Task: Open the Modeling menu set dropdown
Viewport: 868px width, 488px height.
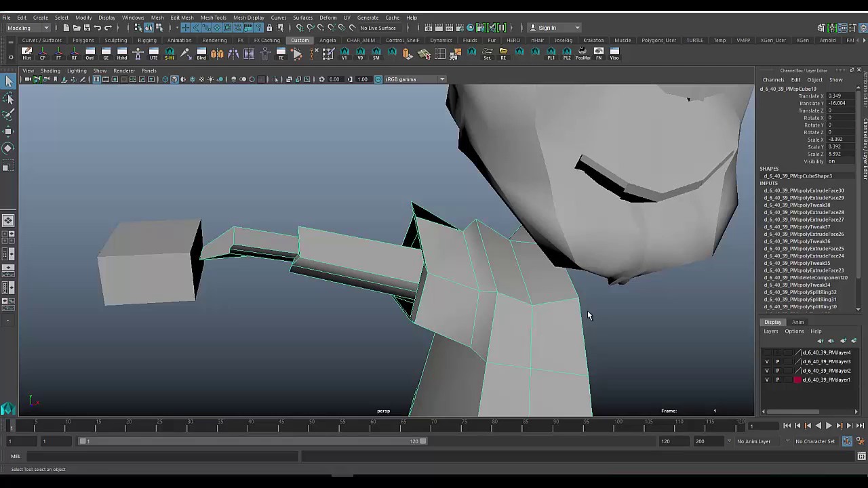Action: [27, 28]
